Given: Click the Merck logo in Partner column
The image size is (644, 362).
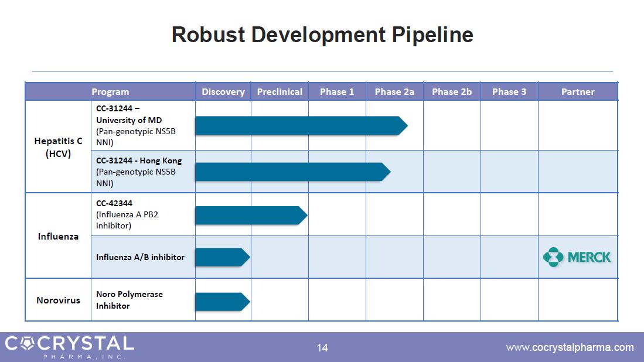Looking at the screenshot, I should [x=577, y=257].
